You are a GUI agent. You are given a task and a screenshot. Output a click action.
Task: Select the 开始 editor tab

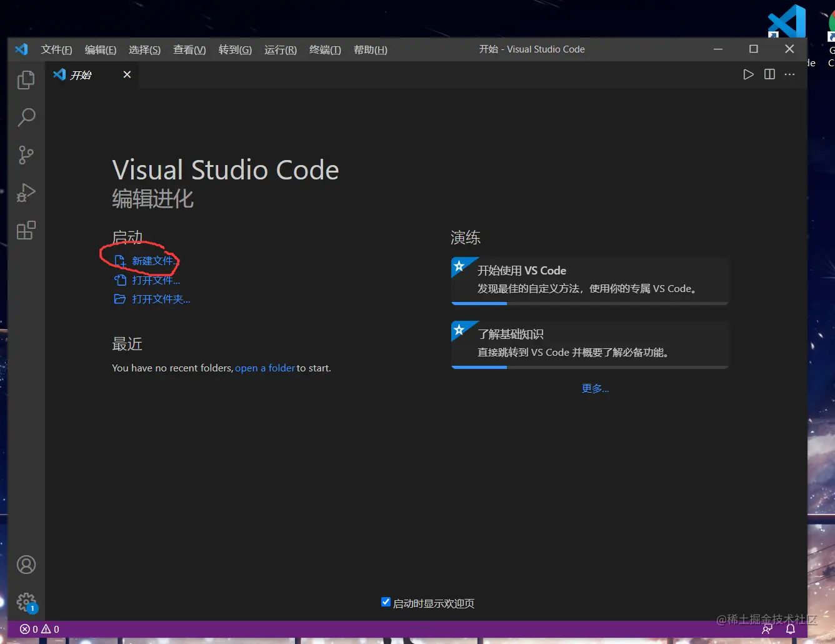[x=92, y=75]
